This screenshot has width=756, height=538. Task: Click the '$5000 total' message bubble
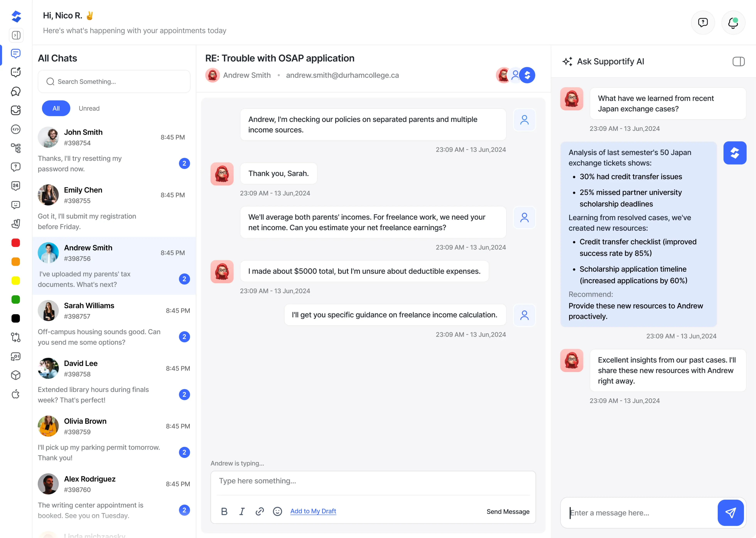[364, 271]
